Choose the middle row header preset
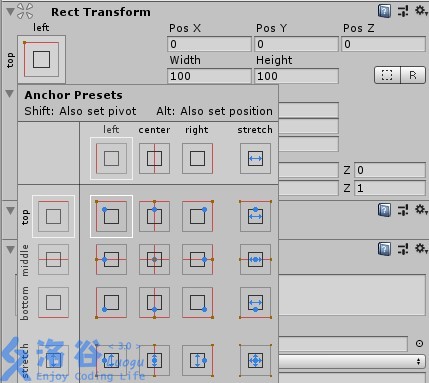Image resolution: width=429 pixels, height=383 pixels. [53, 259]
